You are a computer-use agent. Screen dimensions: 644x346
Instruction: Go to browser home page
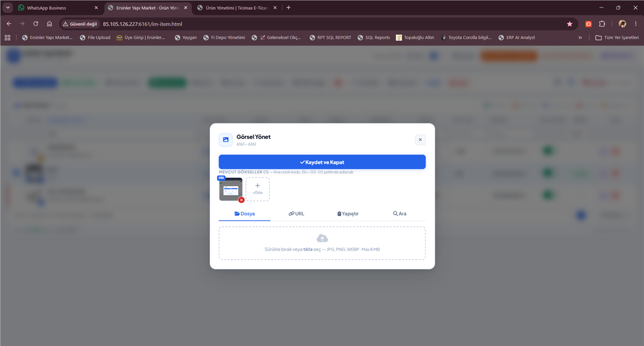pos(49,24)
